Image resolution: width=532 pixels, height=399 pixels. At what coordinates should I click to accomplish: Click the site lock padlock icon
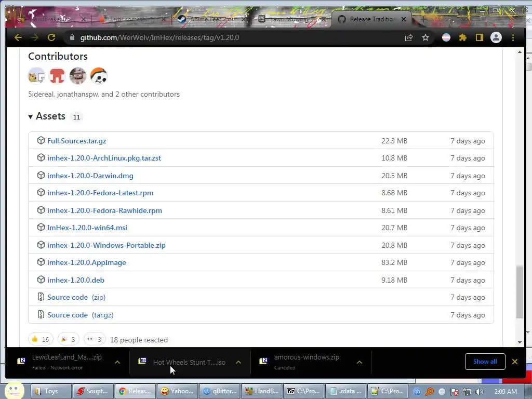pyautogui.click(x=72, y=37)
